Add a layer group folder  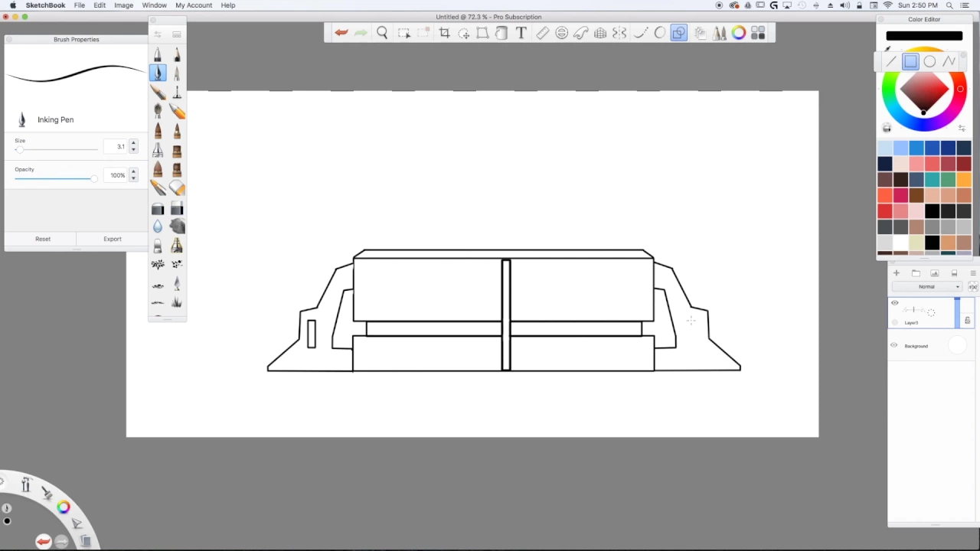click(x=916, y=273)
